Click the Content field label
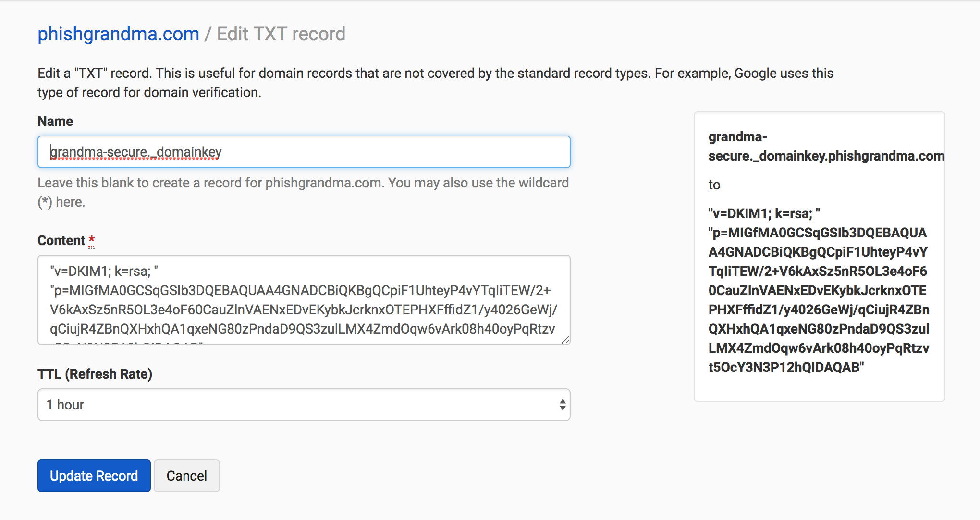The height and width of the screenshot is (520, 980). pos(61,240)
